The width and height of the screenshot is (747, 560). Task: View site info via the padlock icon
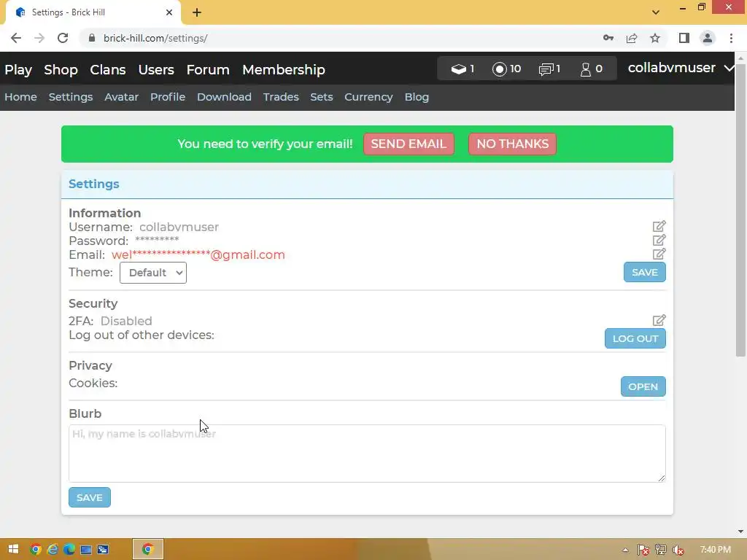coord(92,38)
